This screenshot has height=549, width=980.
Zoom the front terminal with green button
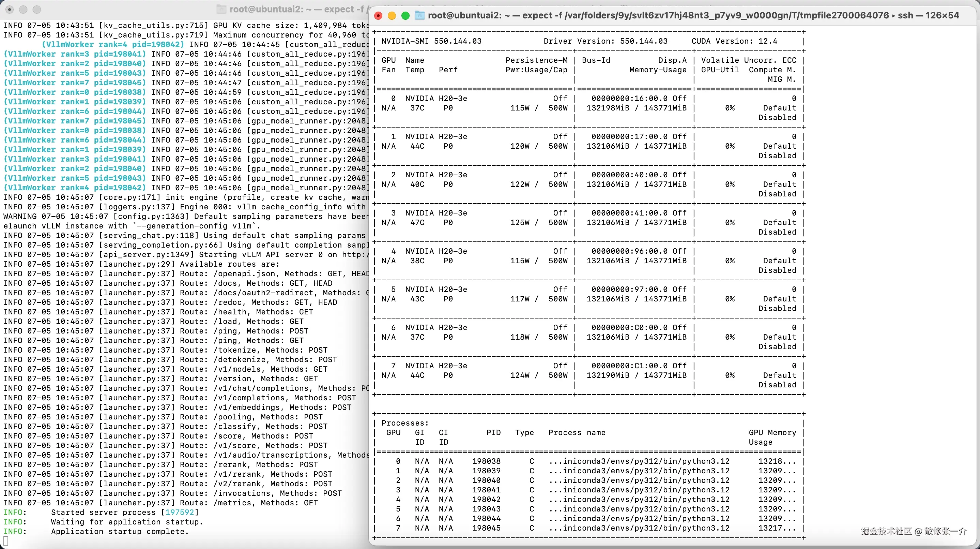pyautogui.click(x=405, y=16)
